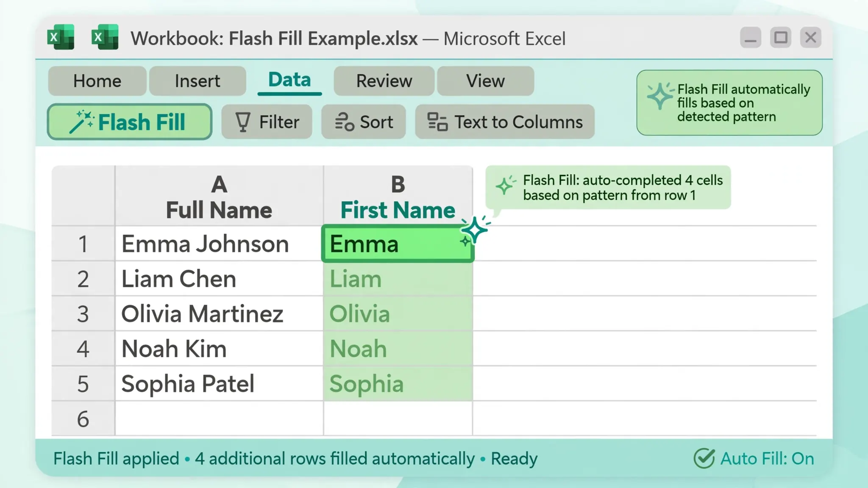Click the Sort icon
868x488 pixels.
[x=344, y=122]
